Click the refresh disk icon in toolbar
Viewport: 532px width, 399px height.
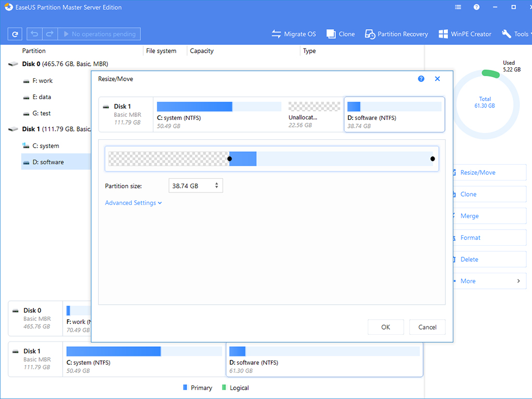(x=15, y=34)
